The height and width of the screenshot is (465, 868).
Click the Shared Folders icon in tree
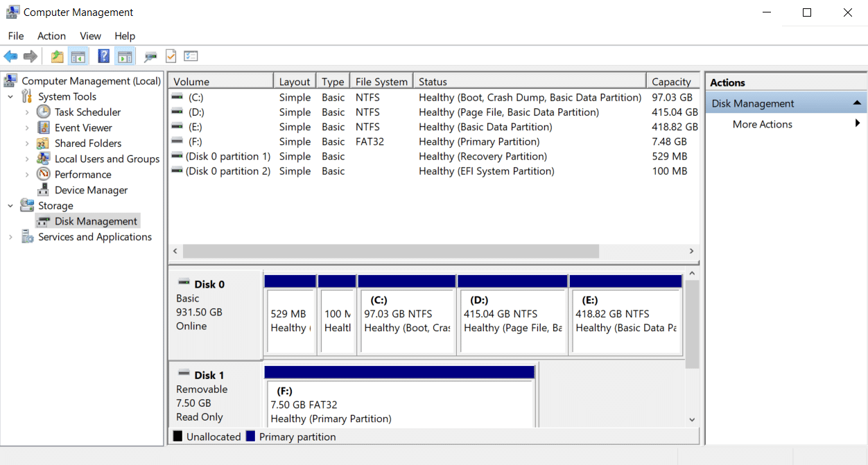click(44, 143)
